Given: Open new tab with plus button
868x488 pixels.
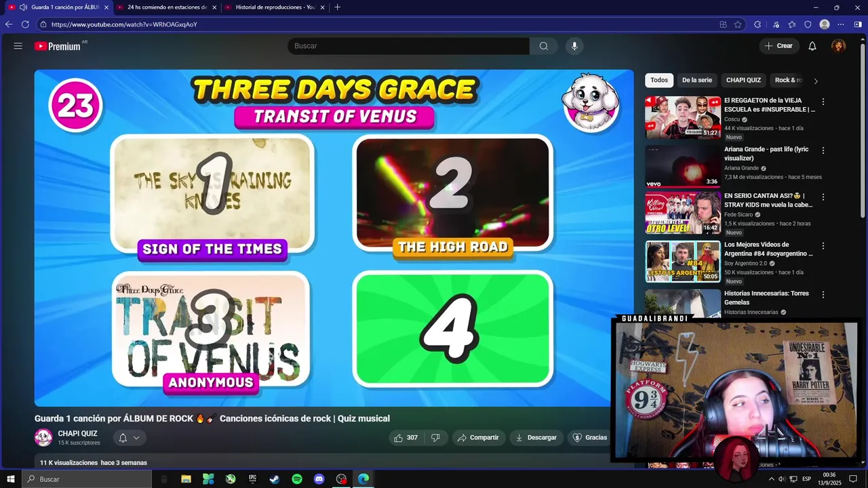Looking at the screenshot, I should pos(338,7).
